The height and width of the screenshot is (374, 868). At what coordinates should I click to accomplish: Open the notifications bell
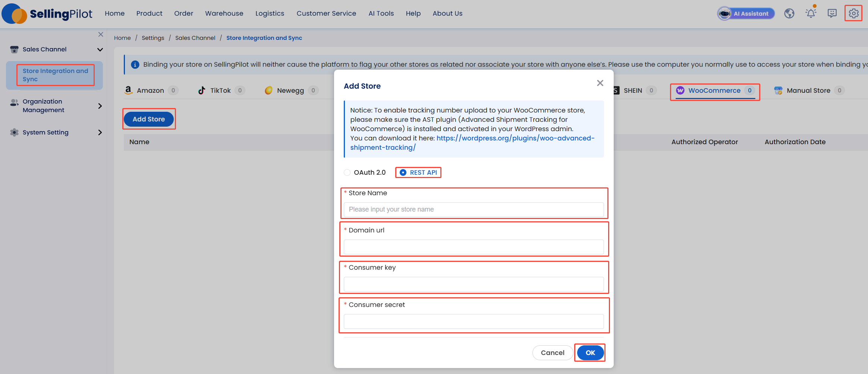811,13
